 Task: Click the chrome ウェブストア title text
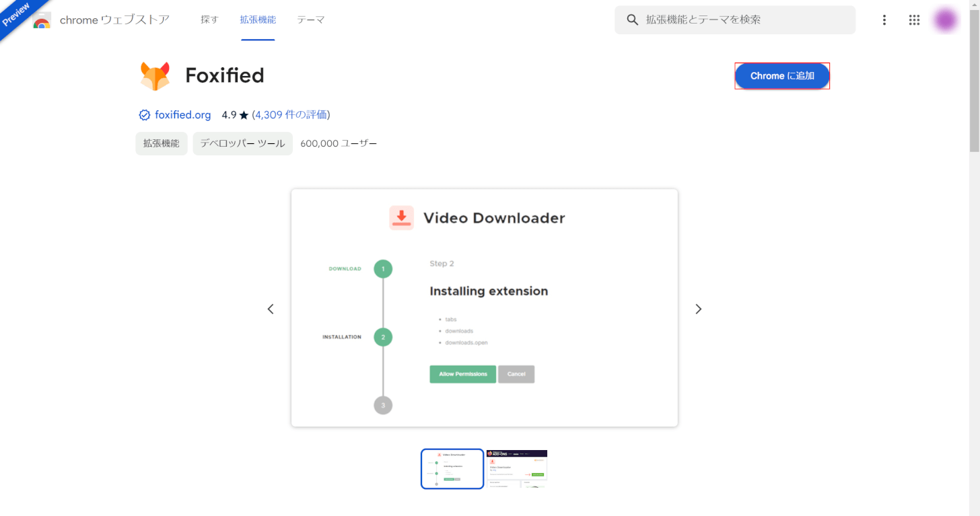coord(114,20)
